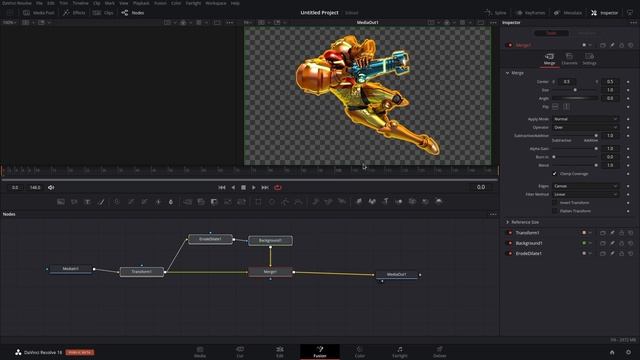Image resolution: width=640 pixels, height=360 pixels.
Task: Open the Metadata panel
Action: (x=568, y=13)
